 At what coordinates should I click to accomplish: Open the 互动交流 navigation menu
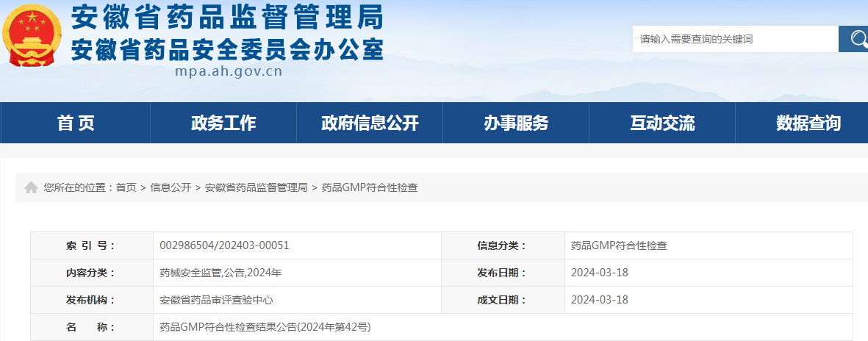[x=662, y=123]
